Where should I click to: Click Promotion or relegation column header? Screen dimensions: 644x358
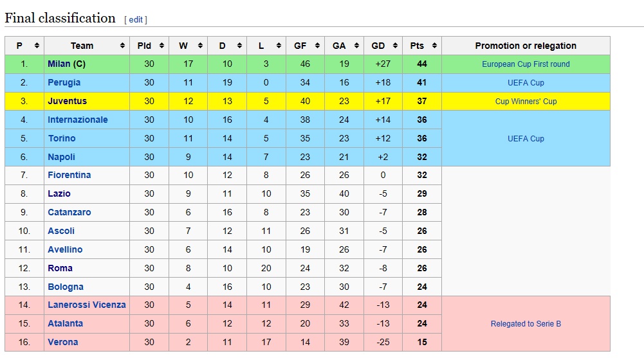(526, 46)
